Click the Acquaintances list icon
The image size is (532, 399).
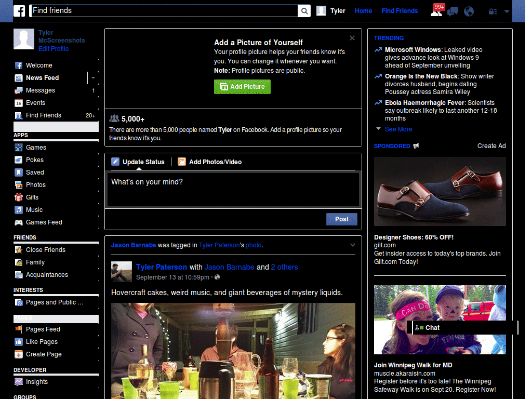tap(19, 275)
